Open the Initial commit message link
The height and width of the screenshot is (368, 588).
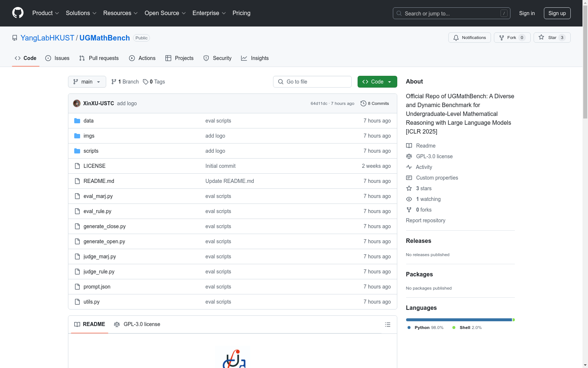[220, 166]
